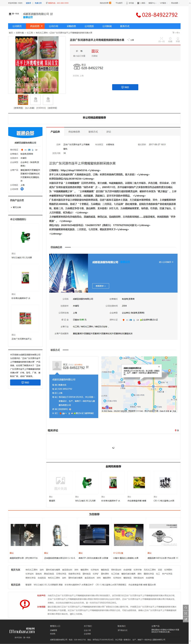This screenshot has height=644, width=191.
Task: Click 进入公司首页 link
Action: click(166, 262)
